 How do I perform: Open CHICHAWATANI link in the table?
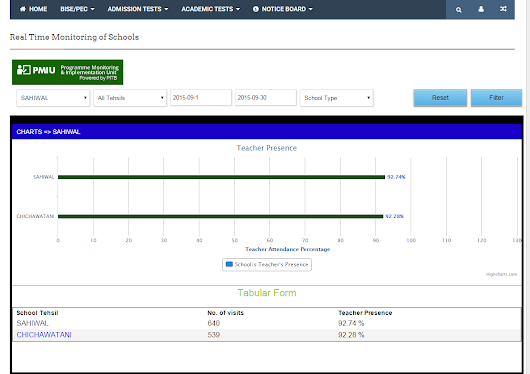(44, 335)
